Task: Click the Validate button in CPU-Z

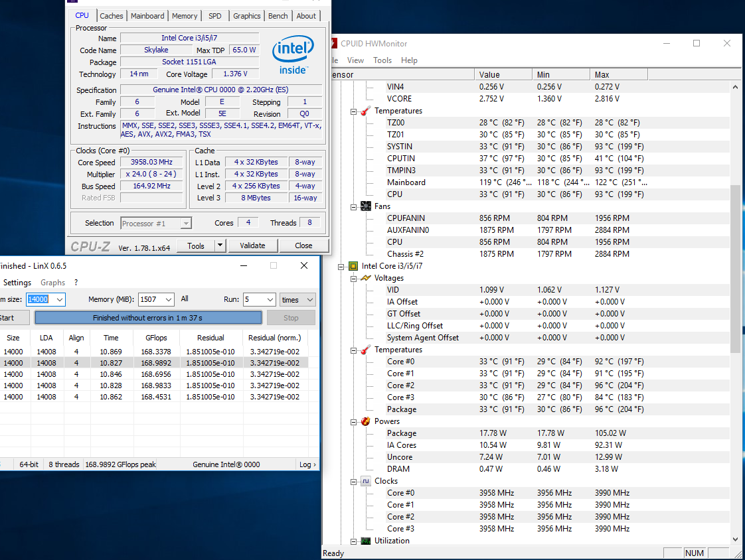Action: (x=252, y=245)
